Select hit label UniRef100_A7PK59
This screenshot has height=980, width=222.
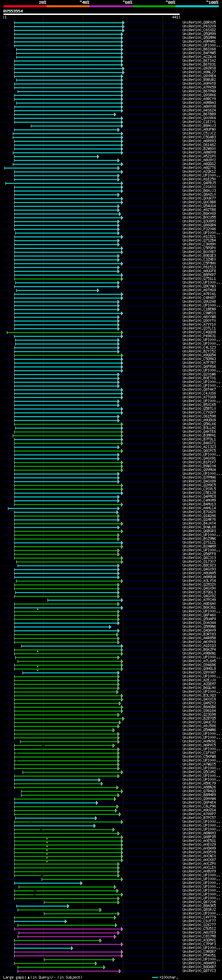tap(199, 88)
